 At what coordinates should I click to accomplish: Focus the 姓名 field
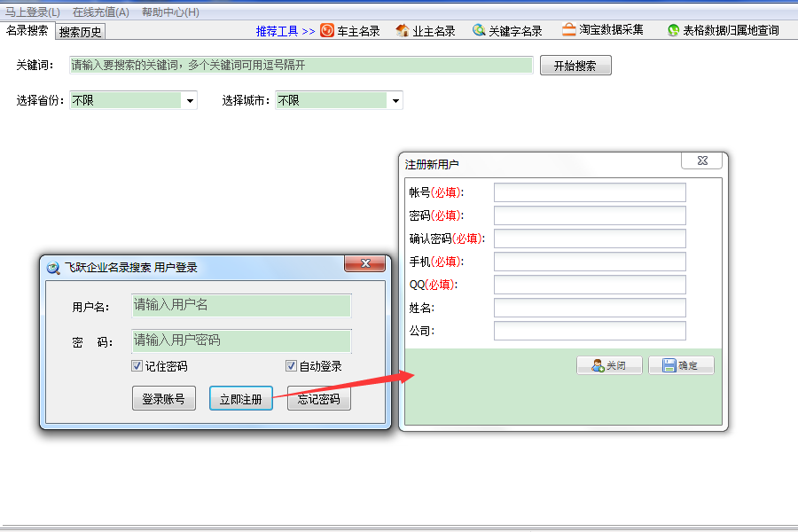(x=590, y=308)
